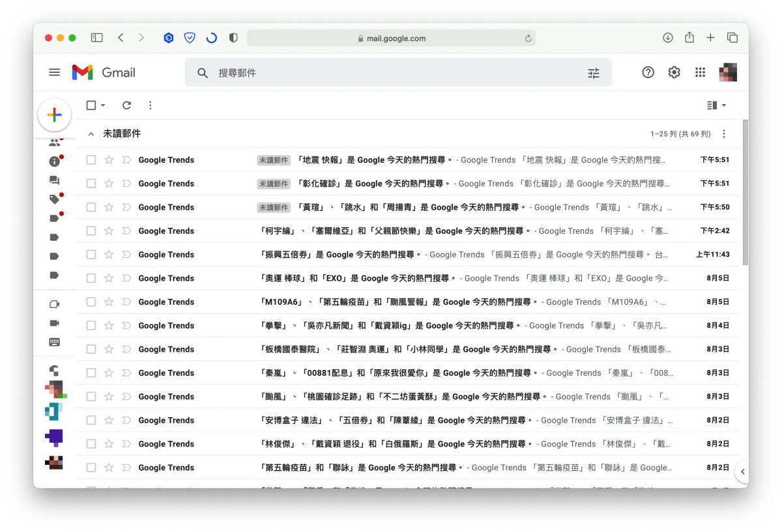Screen dimensions: 782x532
Task: Star the 「拳擊」 email
Action: coord(109,326)
